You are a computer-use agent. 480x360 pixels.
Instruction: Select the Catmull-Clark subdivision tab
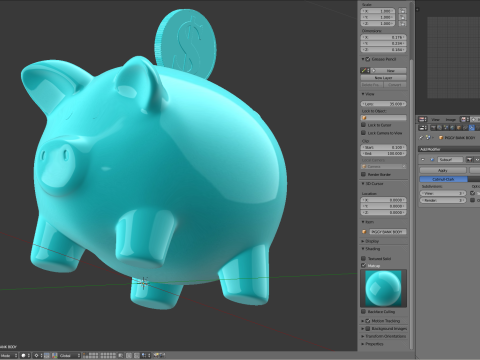[x=444, y=179]
